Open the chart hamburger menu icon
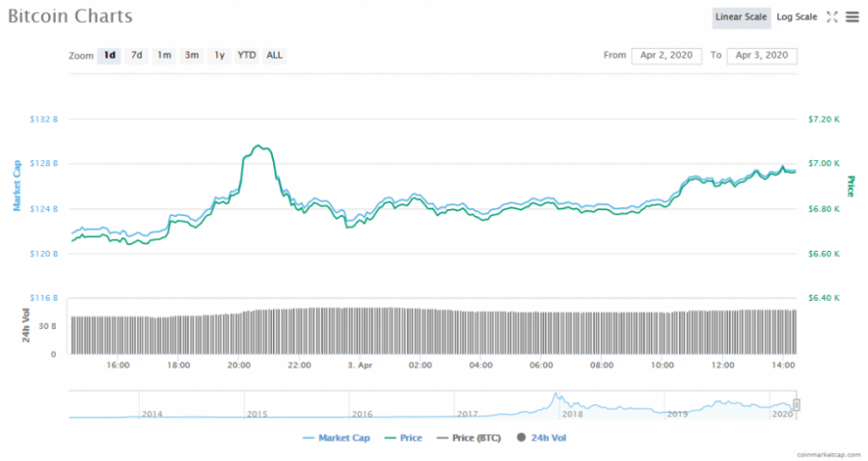This screenshot has width=868, height=461. [853, 17]
